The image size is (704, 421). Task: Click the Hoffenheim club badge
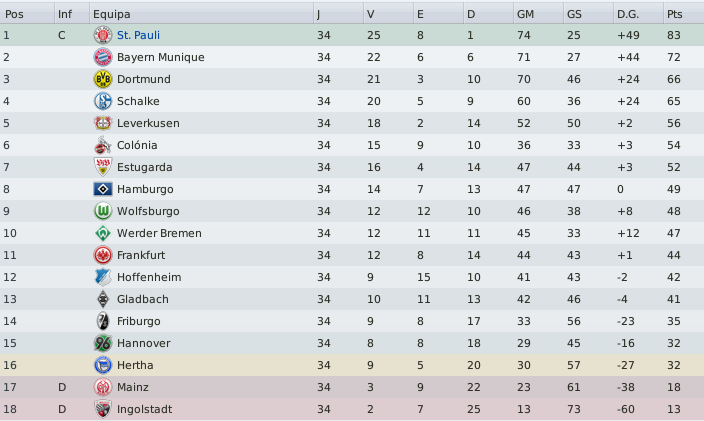102,277
